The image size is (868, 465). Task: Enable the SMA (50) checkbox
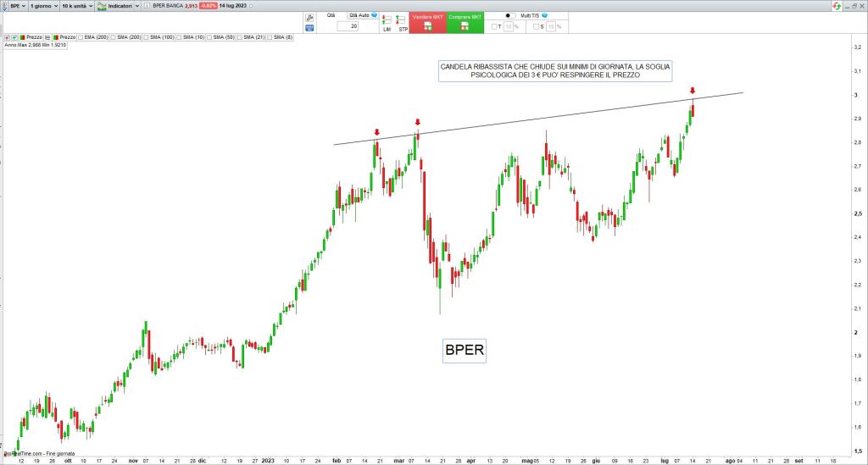209,37
